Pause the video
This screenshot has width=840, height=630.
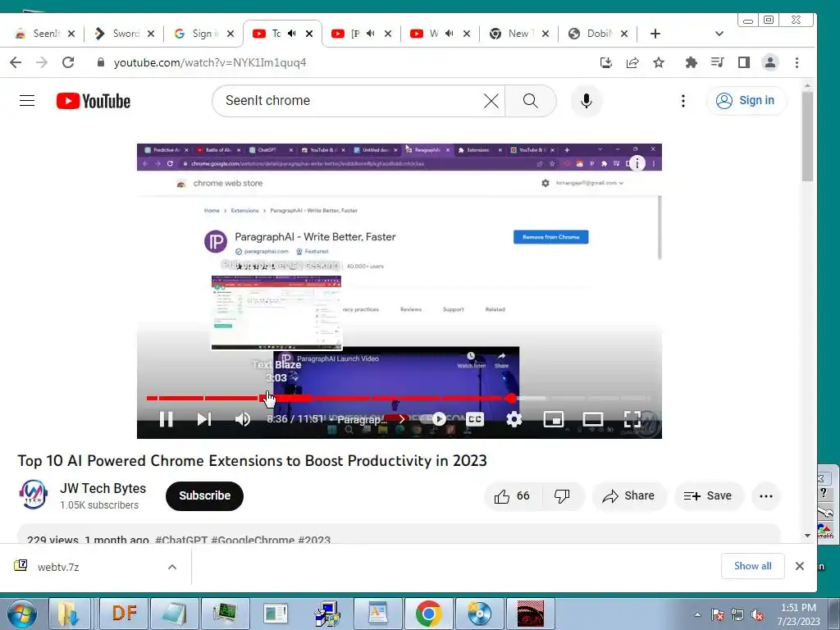[166, 419]
